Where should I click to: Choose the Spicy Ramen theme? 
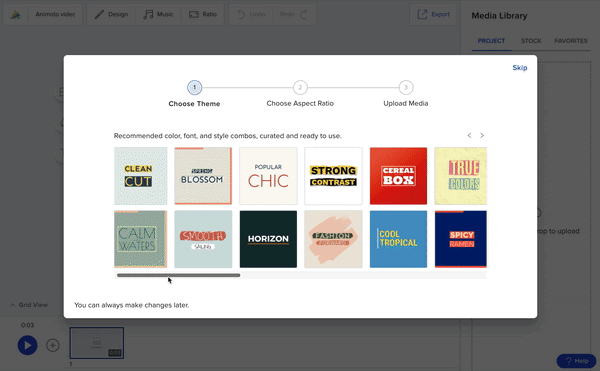pyautogui.click(x=461, y=239)
